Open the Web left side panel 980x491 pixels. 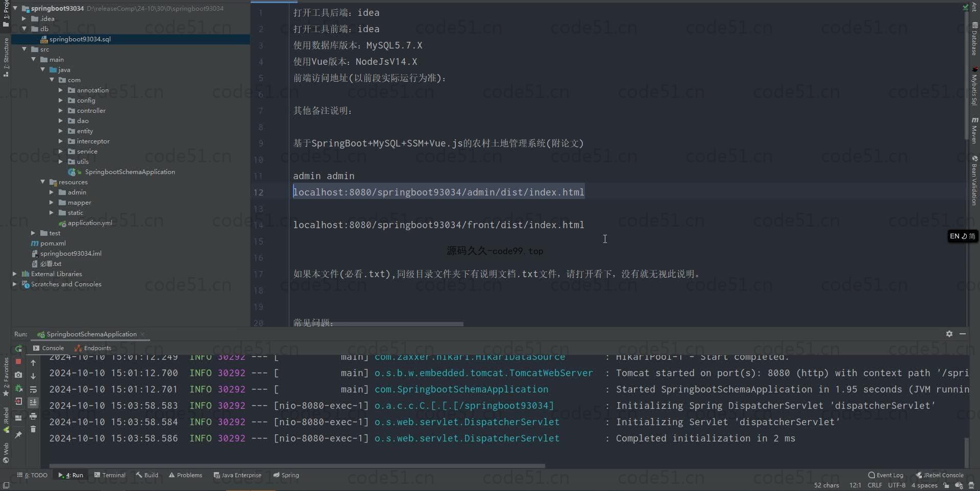tap(6, 453)
